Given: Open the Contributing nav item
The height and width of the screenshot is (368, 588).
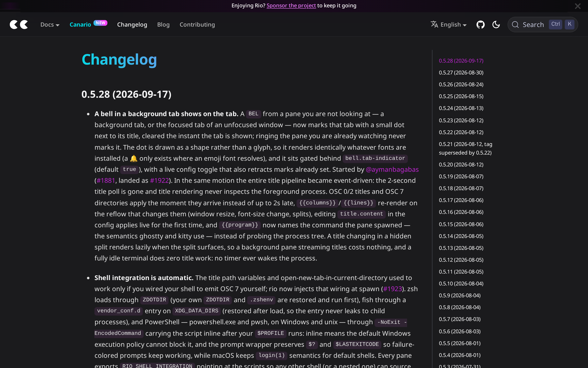Looking at the screenshot, I should 197,25.
